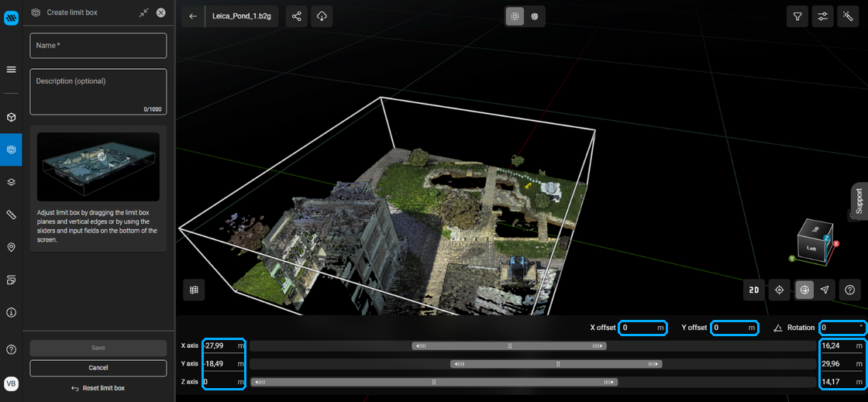Download the point cloud via cloud icon
Screen dimensions: 868x402
tap(322, 16)
